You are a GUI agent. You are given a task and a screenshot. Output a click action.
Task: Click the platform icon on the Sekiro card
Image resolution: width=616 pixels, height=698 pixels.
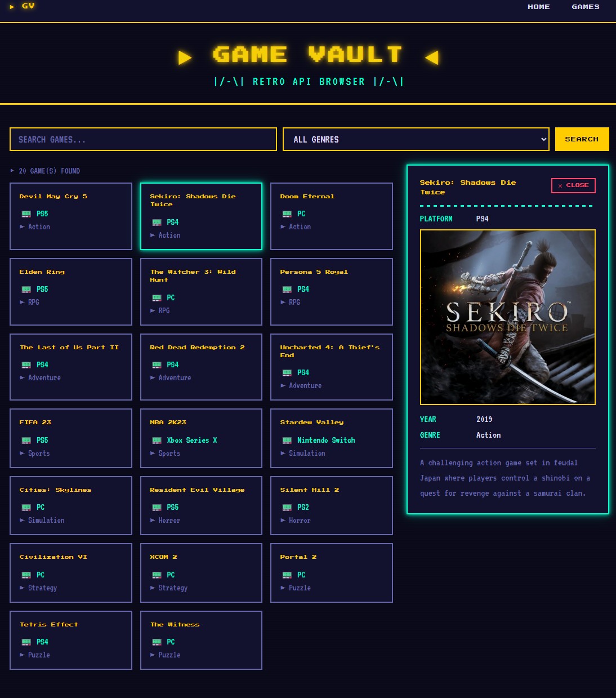[x=157, y=223]
